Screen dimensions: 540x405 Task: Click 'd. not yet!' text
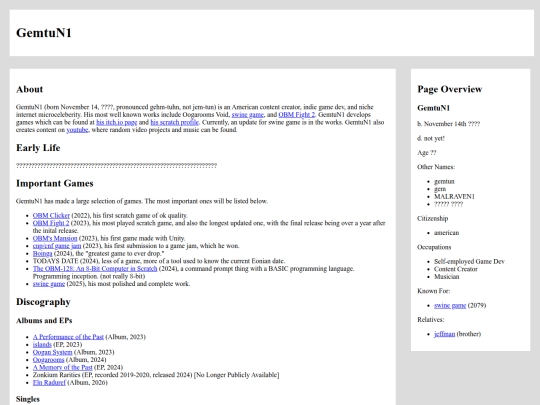point(431,138)
